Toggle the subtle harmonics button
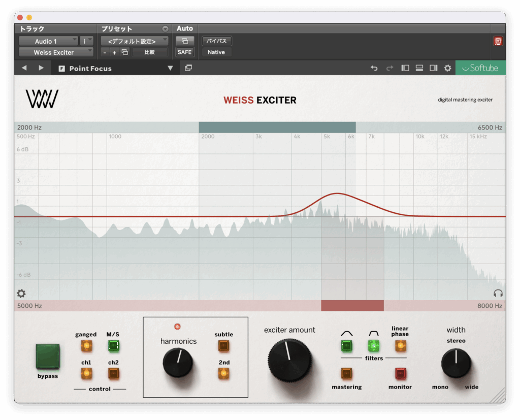The width and height of the screenshot is (520, 420). click(x=224, y=346)
